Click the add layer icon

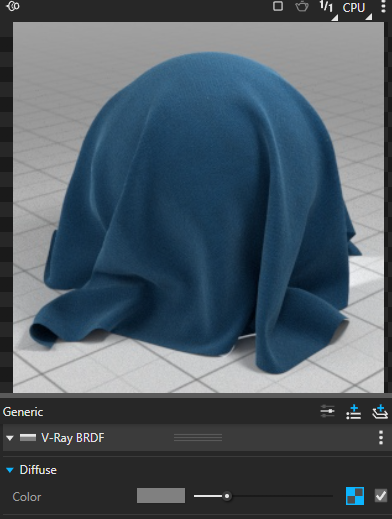click(354, 412)
